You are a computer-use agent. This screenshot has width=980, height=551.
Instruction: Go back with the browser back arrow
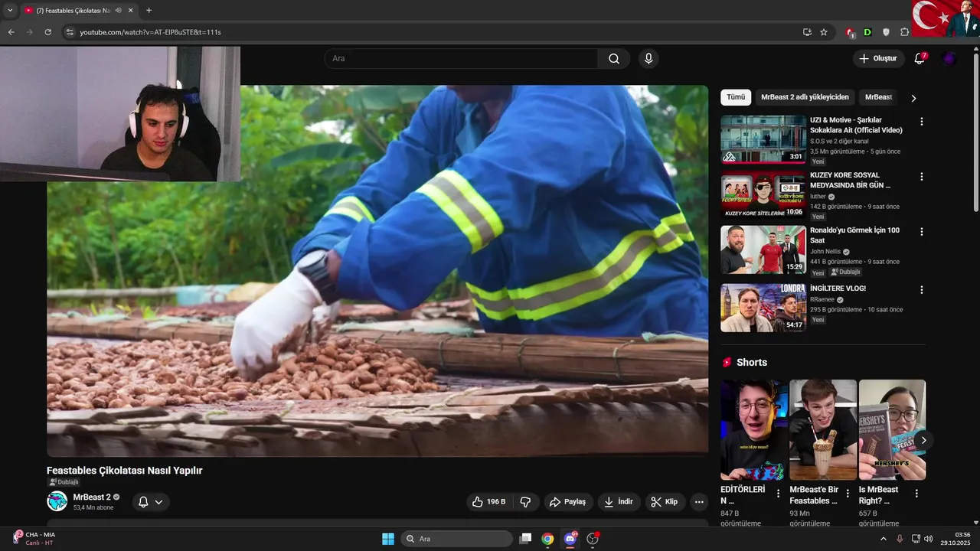[11, 32]
